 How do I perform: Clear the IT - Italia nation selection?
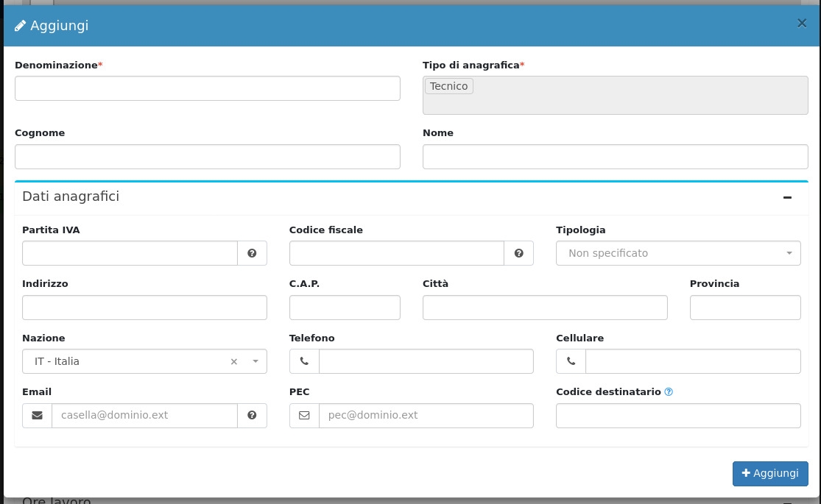coord(234,361)
